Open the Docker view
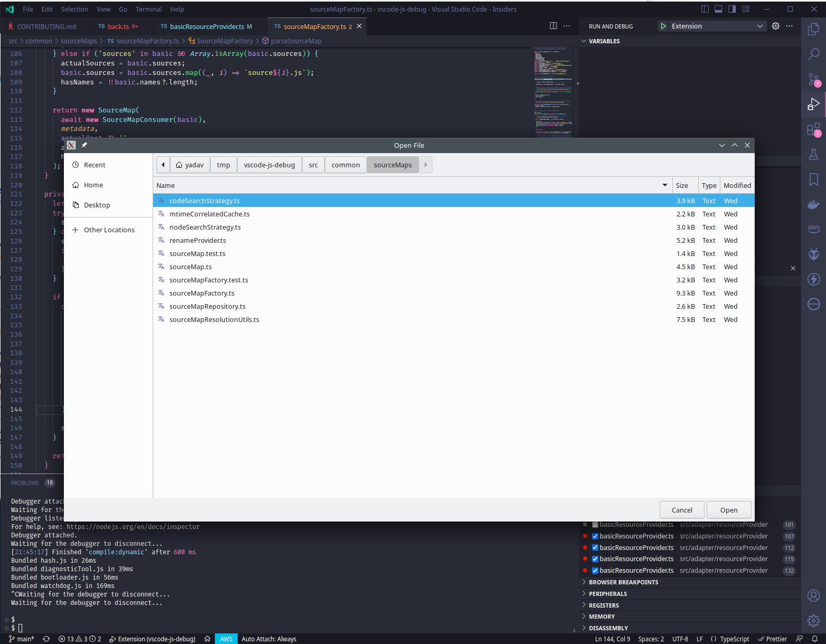Viewport: 826px width, 644px height. (813, 204)
